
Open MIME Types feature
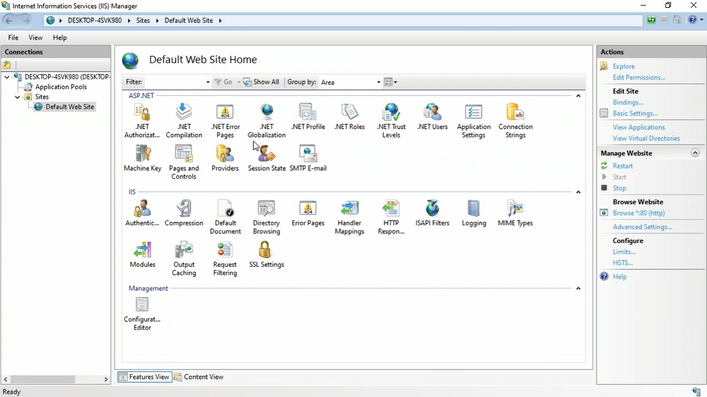pyautogui.click(x=515, y=213)
